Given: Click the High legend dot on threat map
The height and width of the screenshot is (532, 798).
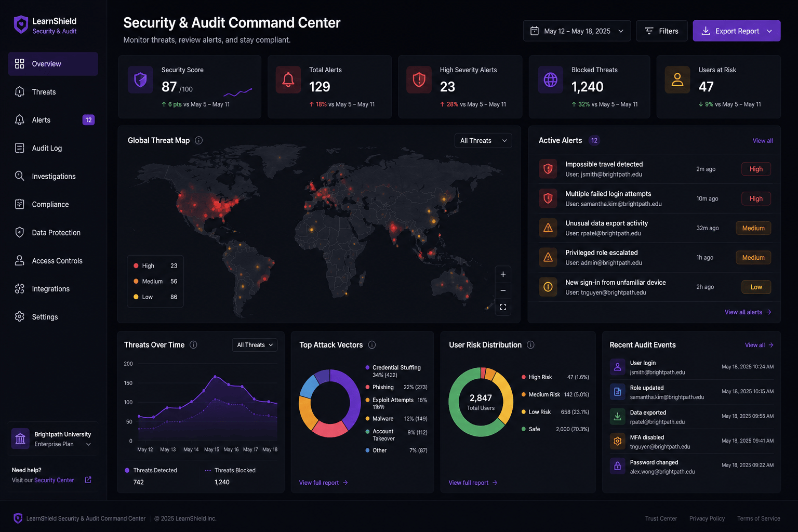Looking at the screenshot, I should (x=136, y=266).
